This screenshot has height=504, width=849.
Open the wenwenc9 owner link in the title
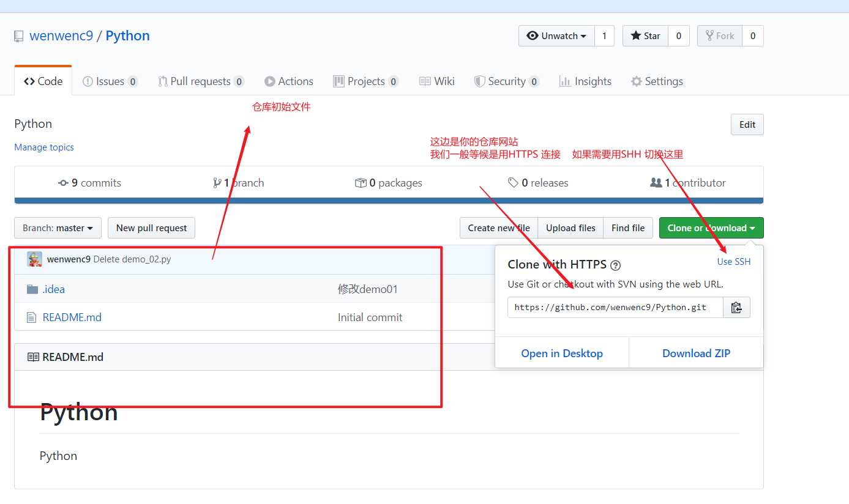61,36
